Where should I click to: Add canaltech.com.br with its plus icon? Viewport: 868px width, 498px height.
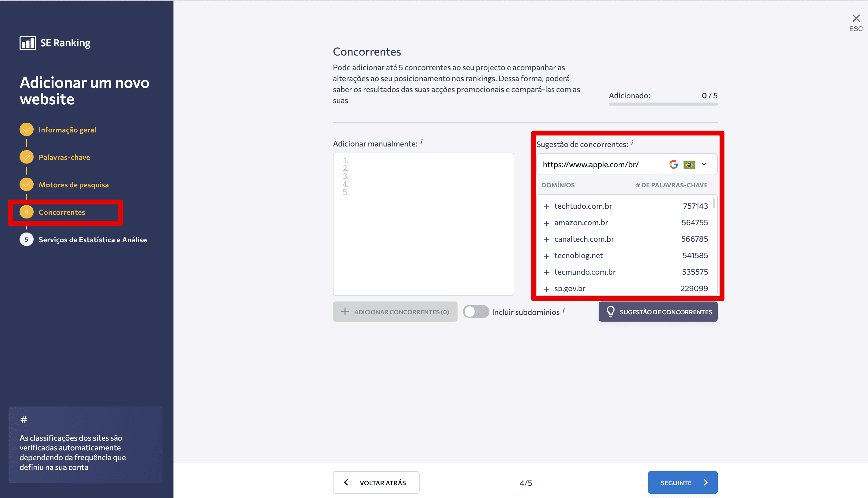[547, 240]
